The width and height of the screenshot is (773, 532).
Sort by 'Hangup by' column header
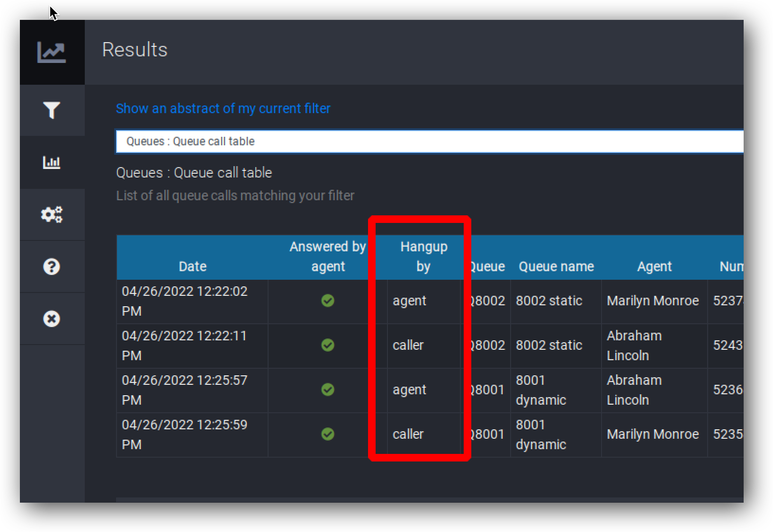(x=423, y=257)
